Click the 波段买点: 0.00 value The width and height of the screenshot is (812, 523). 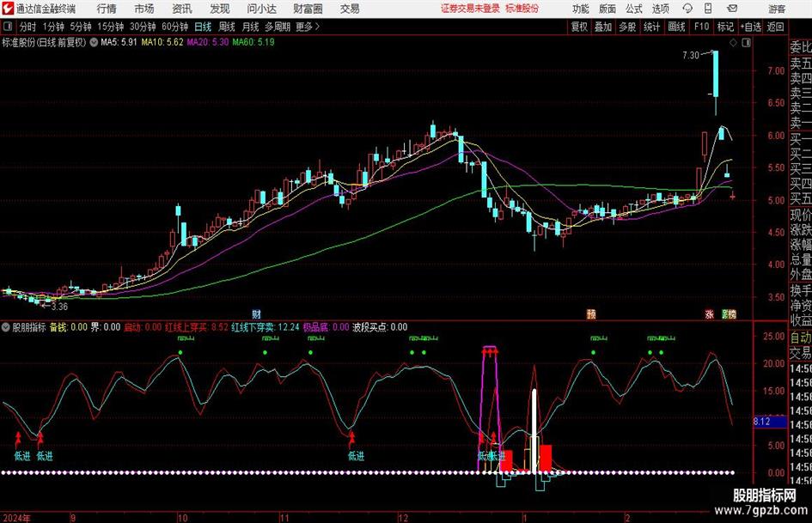pyautogui.click(x=380, y=327)
